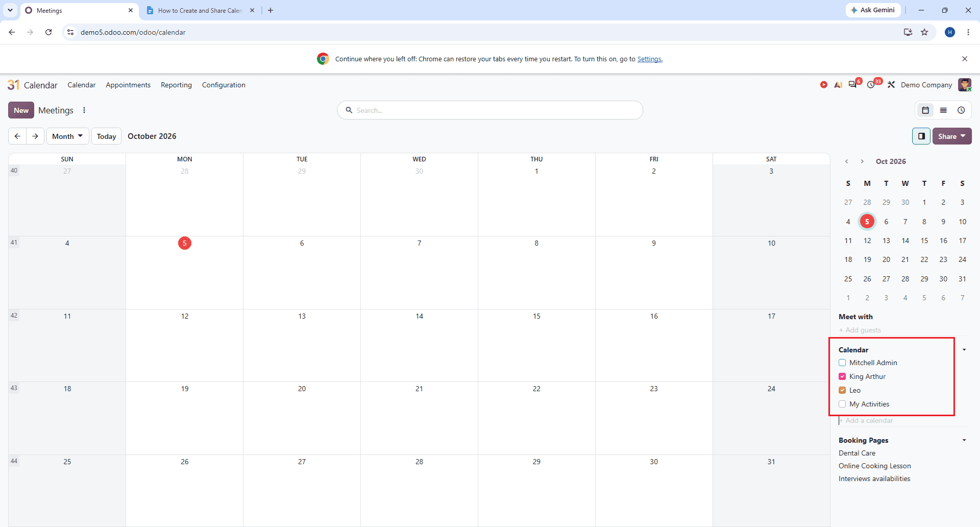Open the conversations messages icon

click(x=853, y=85)
